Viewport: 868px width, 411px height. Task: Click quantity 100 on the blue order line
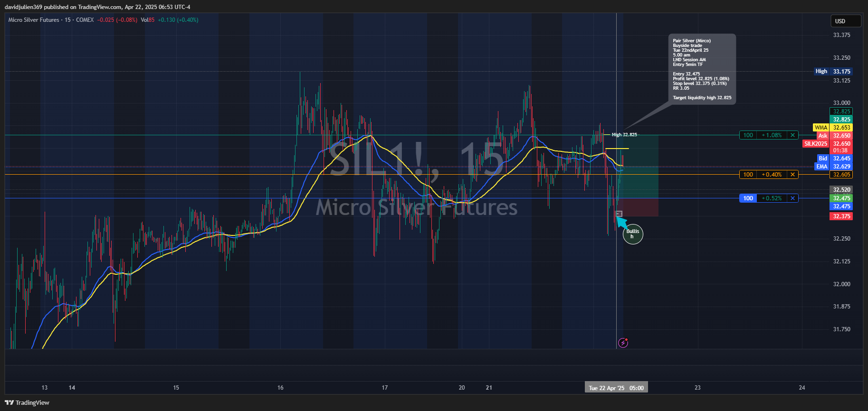[748, 198]
